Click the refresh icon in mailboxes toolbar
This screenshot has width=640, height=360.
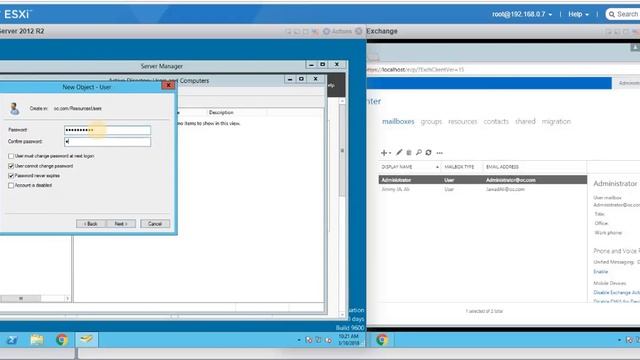click(428, 152)
